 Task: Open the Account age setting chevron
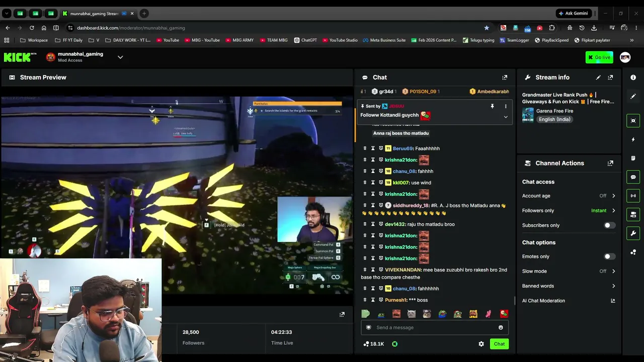tap(613, 196)
